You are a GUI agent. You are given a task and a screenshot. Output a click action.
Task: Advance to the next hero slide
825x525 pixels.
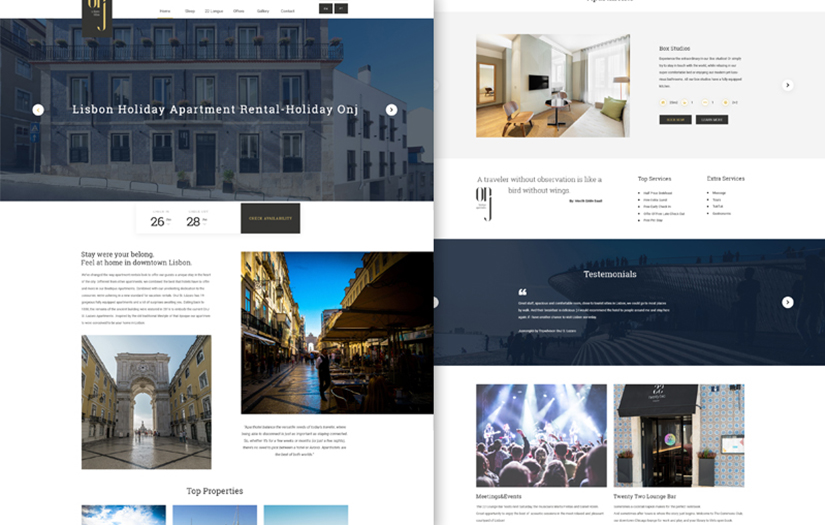[391, 109]
